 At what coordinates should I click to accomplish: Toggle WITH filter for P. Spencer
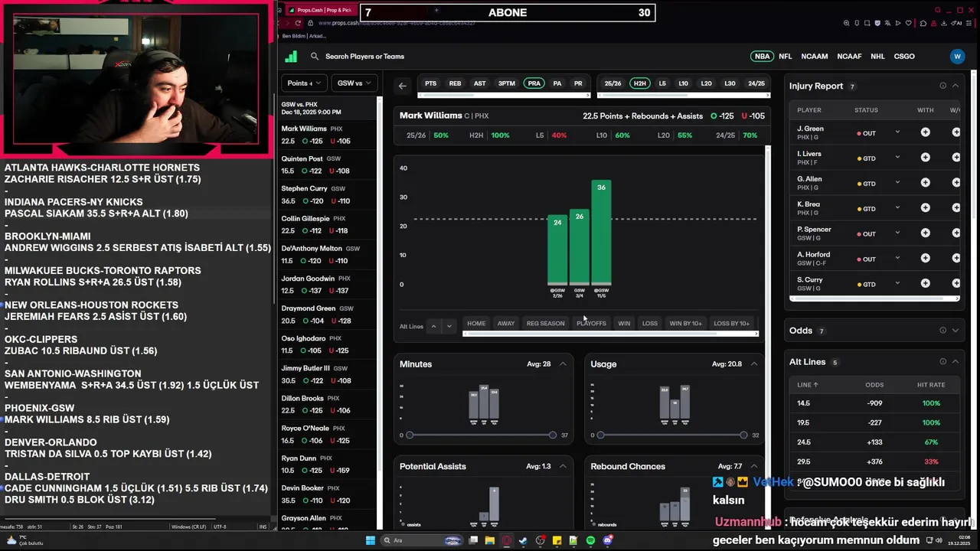(x=926, y=233)
